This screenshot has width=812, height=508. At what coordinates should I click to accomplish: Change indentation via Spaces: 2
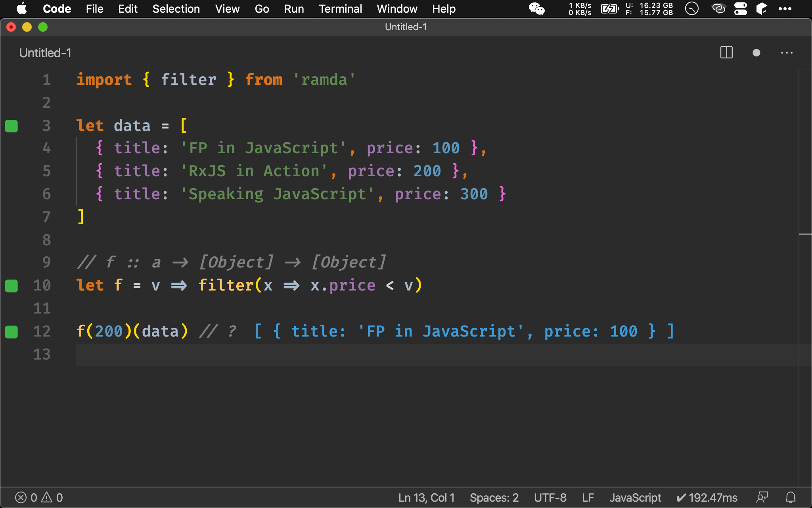pyautogui.click(x=494, y=498)
